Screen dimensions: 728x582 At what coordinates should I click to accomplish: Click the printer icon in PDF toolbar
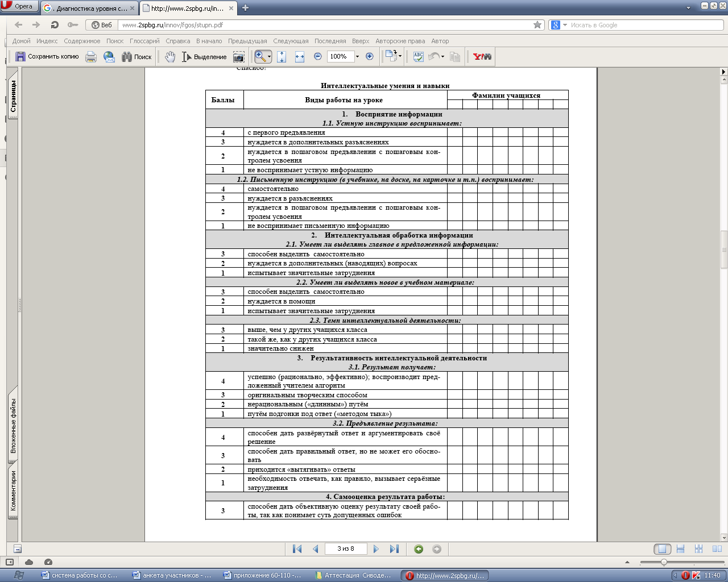91,56
